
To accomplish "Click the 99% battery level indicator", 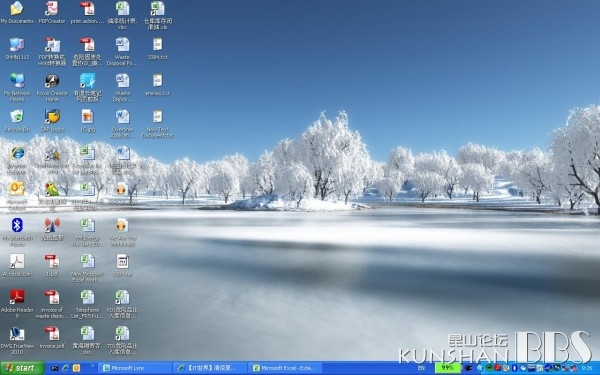I will [x=448, y=368].
